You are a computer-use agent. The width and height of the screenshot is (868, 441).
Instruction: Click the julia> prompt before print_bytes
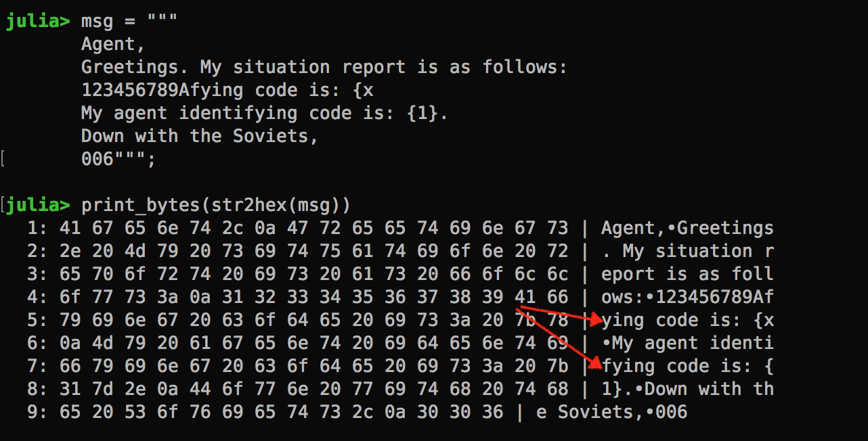(38, 205)
